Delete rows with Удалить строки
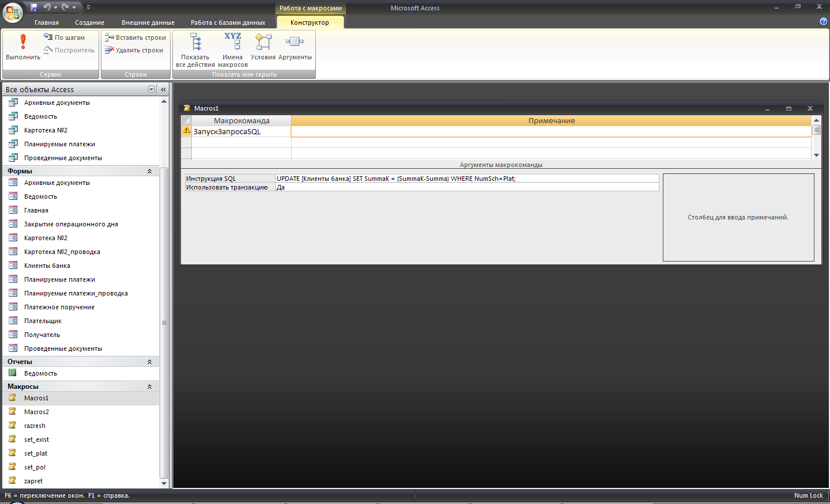This screenshot has height=504, width=830. [x=134, y=50]
